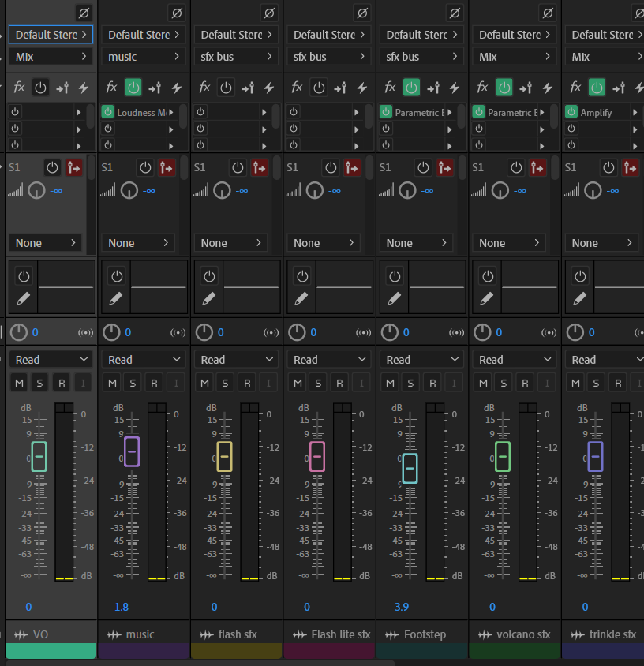Screen dimensions: 644x666
Task: Click the Default Stereo input on VO track
Action: 51,35
